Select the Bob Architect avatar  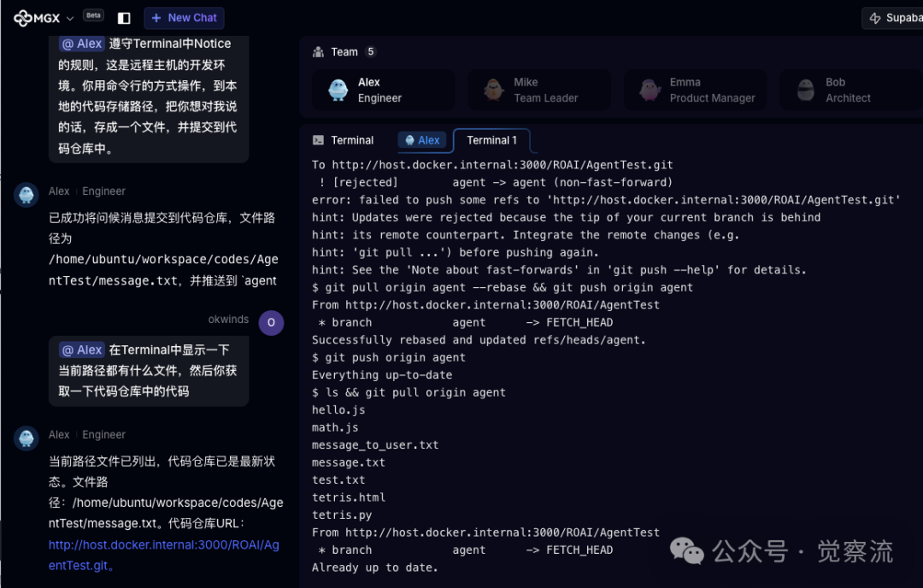coord(805,89)
